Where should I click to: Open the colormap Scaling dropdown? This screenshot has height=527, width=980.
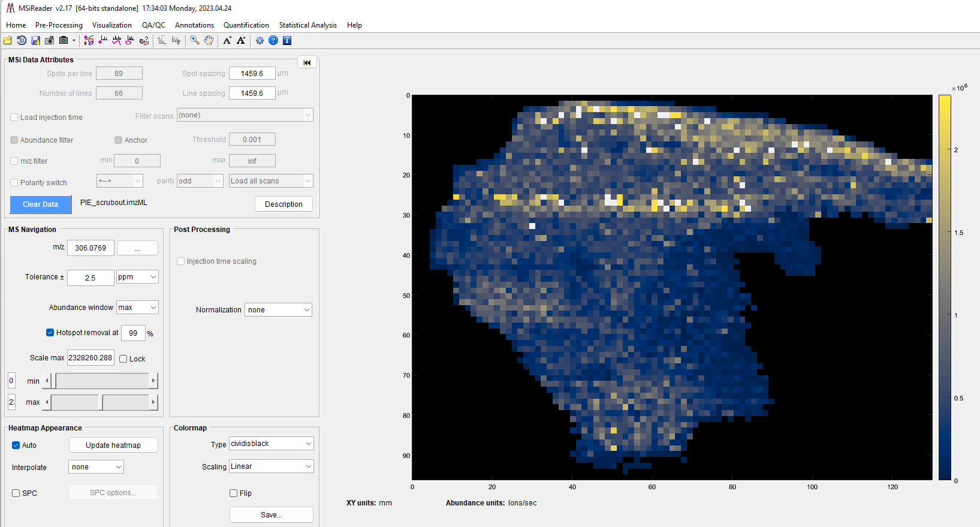272,466
